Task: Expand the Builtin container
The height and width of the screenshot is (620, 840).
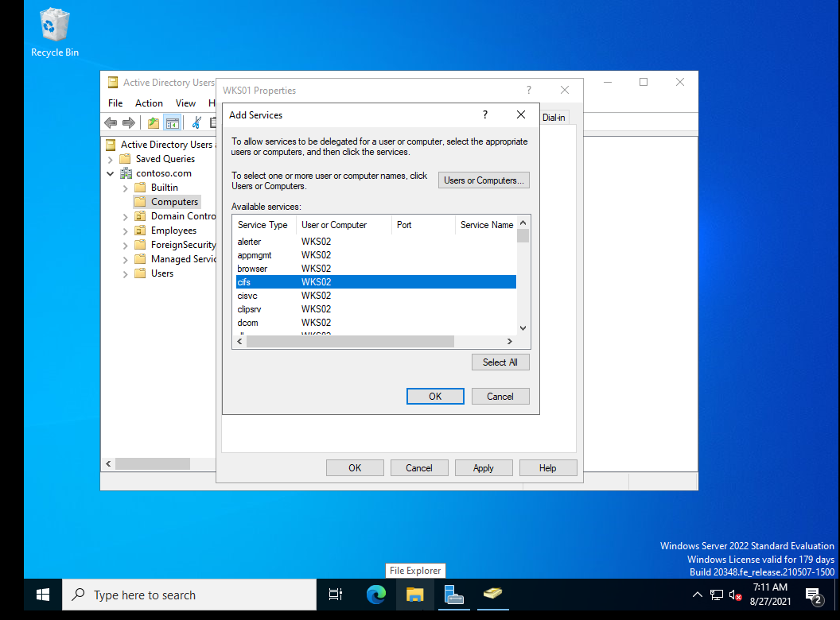Action: [126, 188]
